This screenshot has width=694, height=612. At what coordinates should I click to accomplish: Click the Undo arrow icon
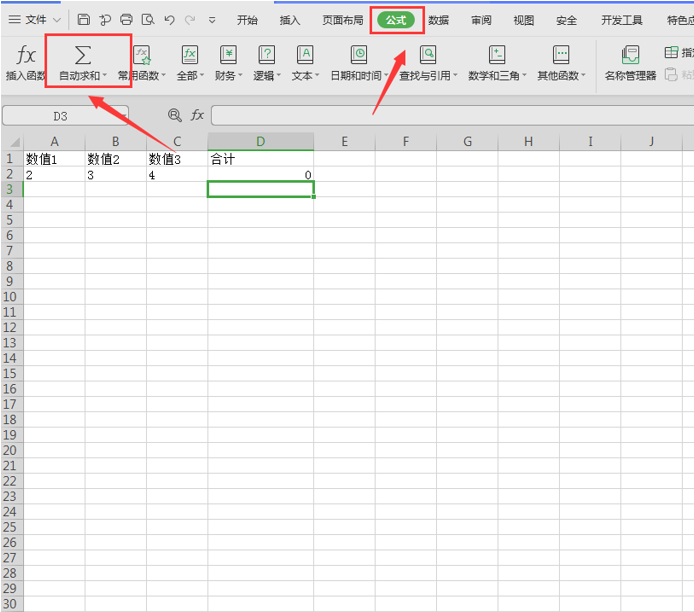(169, 20)
